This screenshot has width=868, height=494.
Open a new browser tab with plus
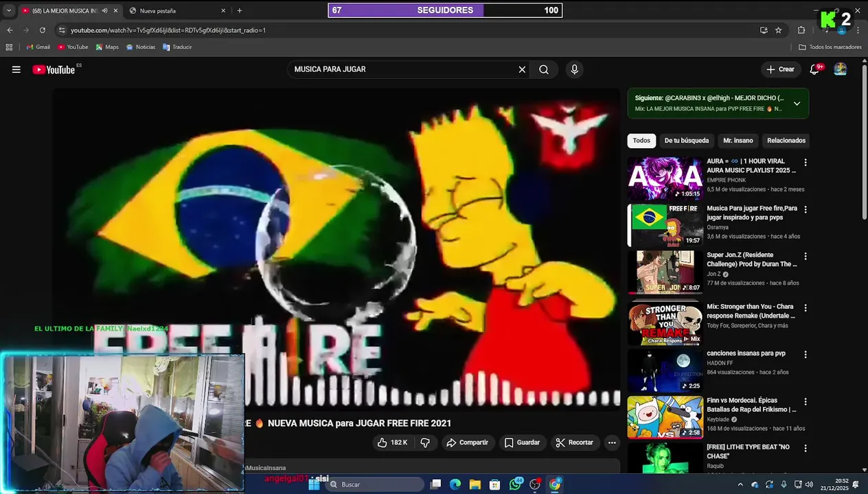pyautogui.click(x=240, y=11)
